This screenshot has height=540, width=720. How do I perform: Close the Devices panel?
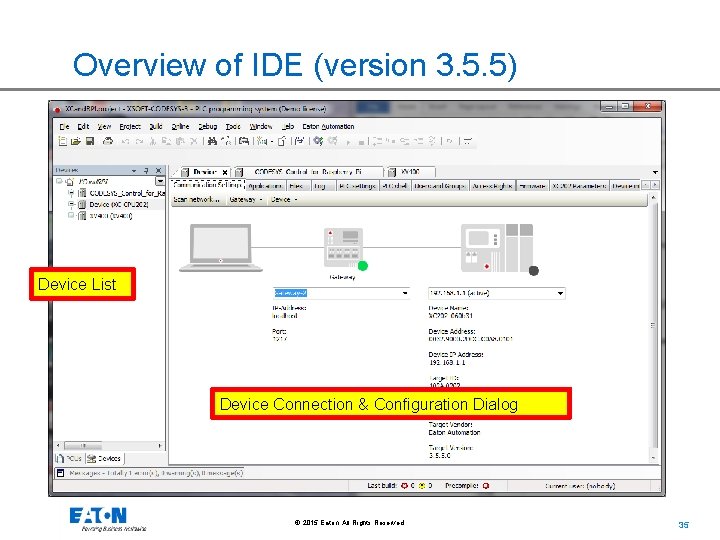tap(158, 170)
